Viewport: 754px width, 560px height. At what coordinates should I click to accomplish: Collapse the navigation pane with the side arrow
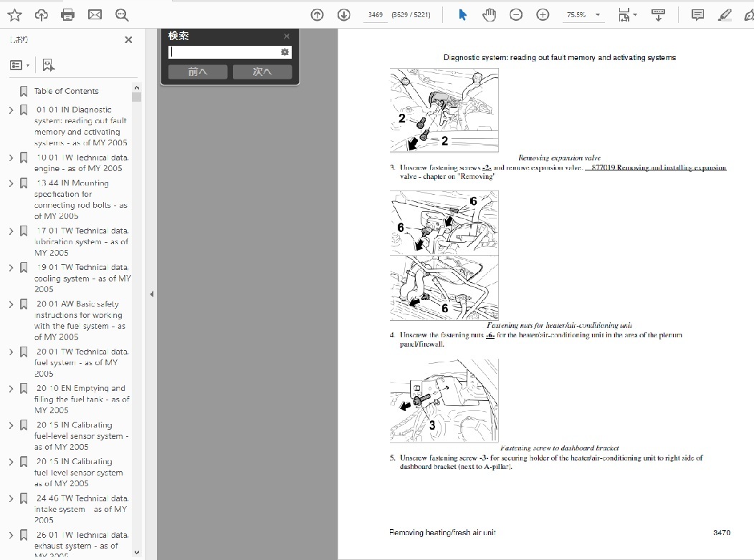point(151,294)
